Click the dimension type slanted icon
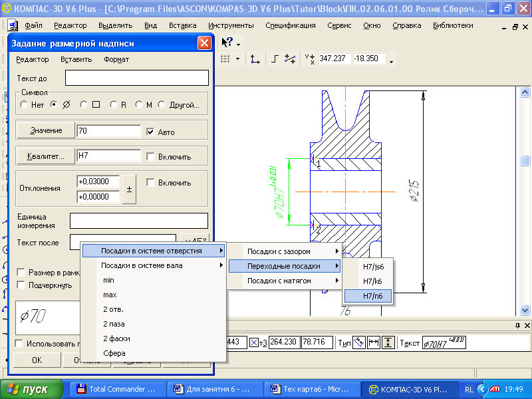This screenshot has width=532, height=399. [359, 342]
